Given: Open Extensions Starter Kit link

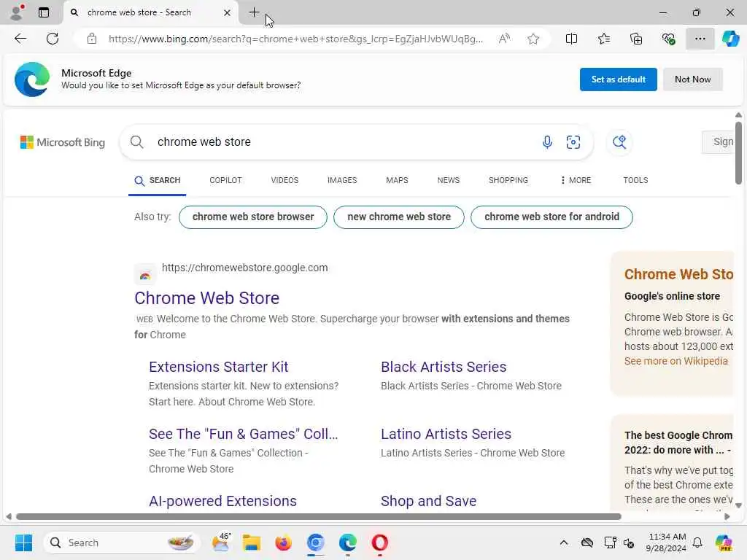Looking at the screenshot, I should [218, 367].
